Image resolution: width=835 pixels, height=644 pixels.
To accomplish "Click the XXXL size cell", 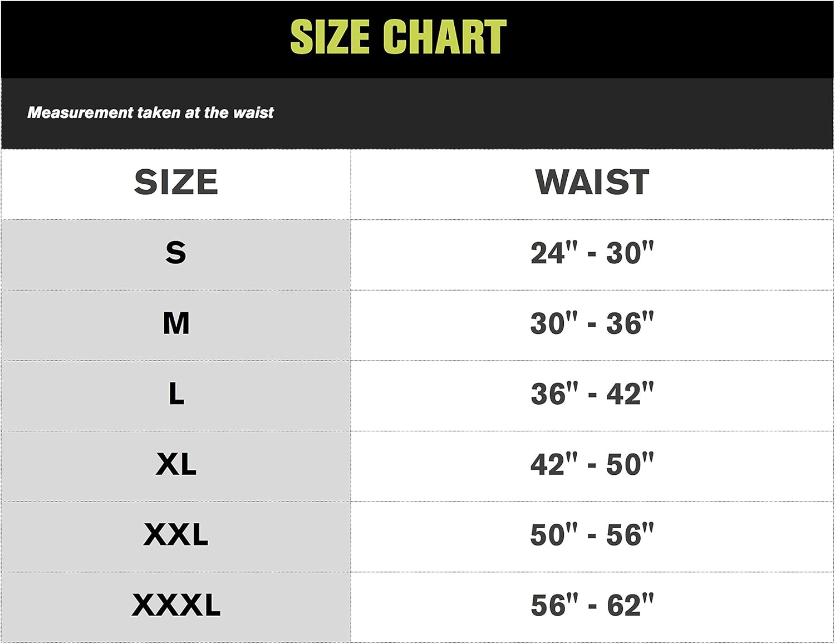I will coord(176,605).
